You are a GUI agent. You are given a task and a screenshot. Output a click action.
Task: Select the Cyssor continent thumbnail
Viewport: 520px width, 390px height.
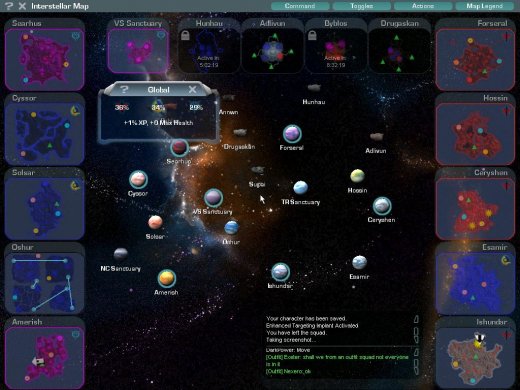click(44, 134)
